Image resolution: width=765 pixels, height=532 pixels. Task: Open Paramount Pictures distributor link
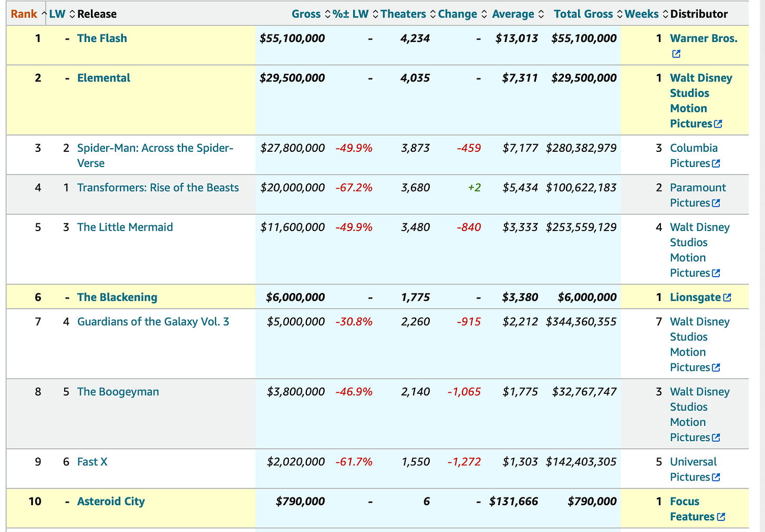coord(698,195)
